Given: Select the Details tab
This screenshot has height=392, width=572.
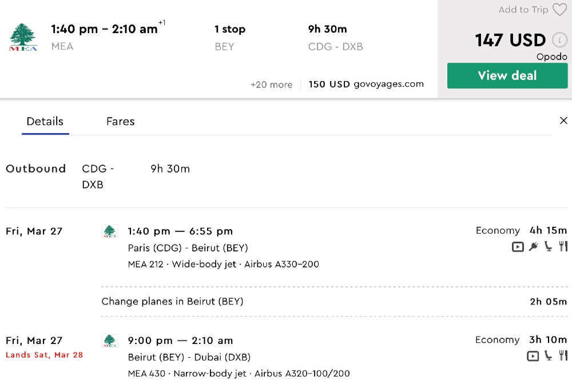Looking at the screenshot, I should (x=45, y=121).
